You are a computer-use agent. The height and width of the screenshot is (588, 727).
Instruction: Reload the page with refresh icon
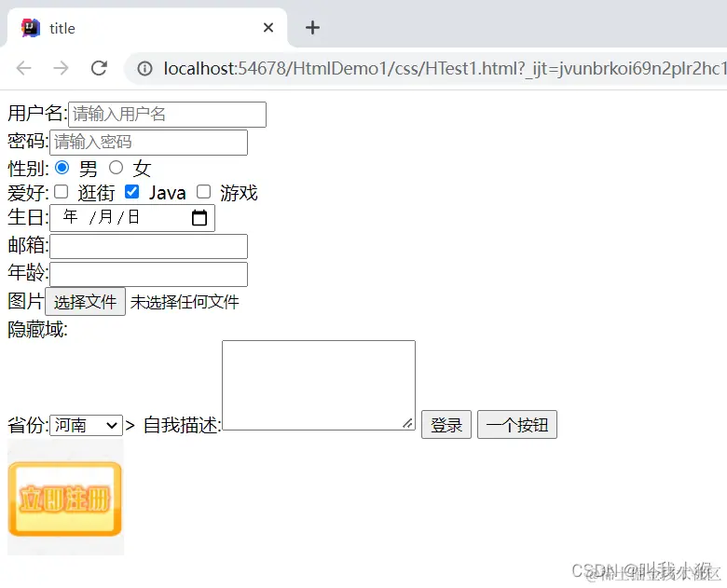pyautogui.click(x=99, y=68)
